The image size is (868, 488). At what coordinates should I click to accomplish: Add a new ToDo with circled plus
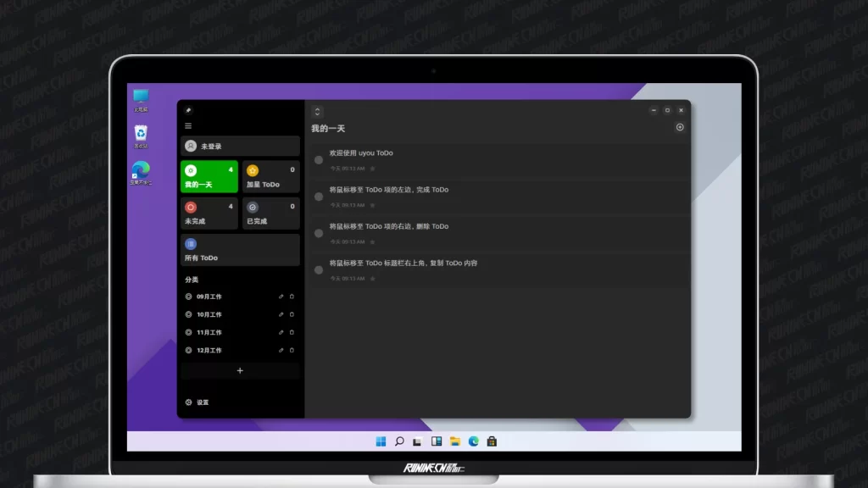tap(680, 128)
